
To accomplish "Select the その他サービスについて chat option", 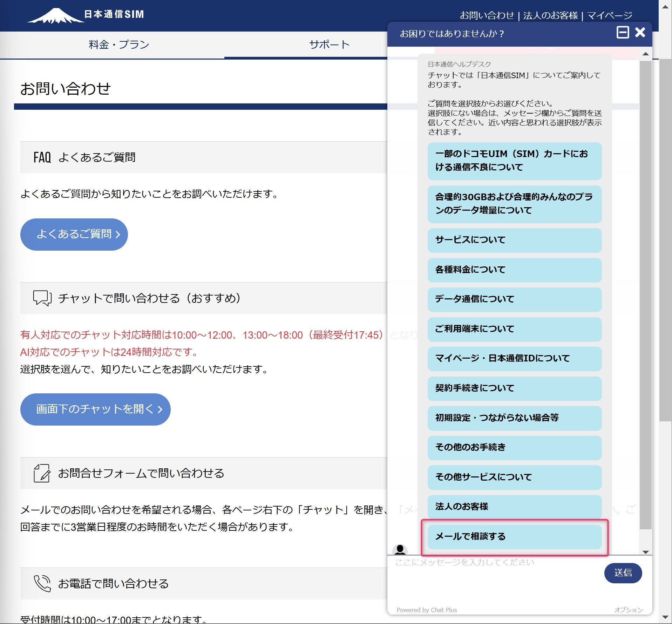I will tap(515, 477).
